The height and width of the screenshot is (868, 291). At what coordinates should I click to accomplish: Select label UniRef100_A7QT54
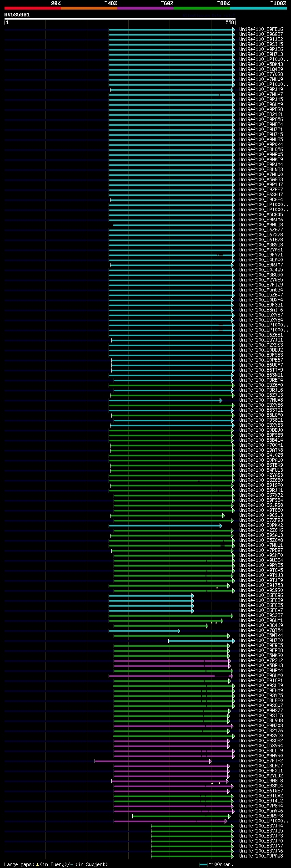tap(261, 630)
